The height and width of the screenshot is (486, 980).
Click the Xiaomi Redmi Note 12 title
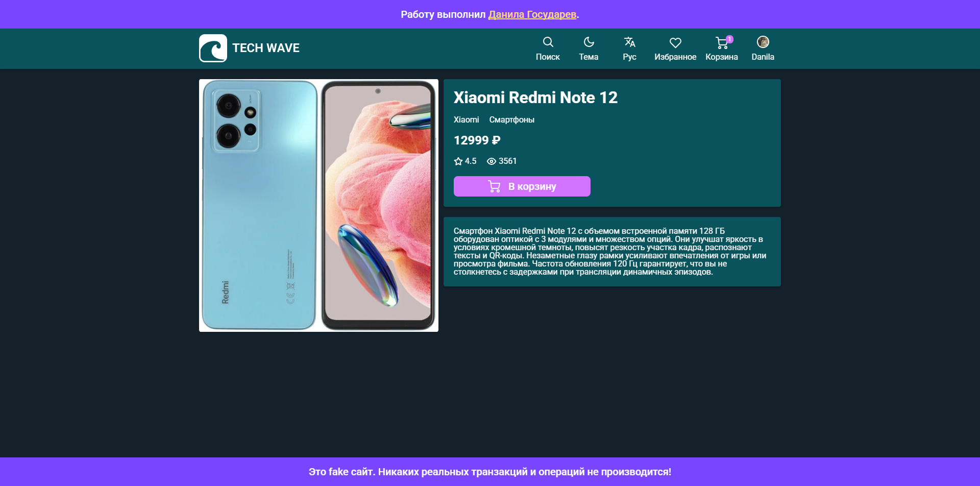tap(535, 98)
